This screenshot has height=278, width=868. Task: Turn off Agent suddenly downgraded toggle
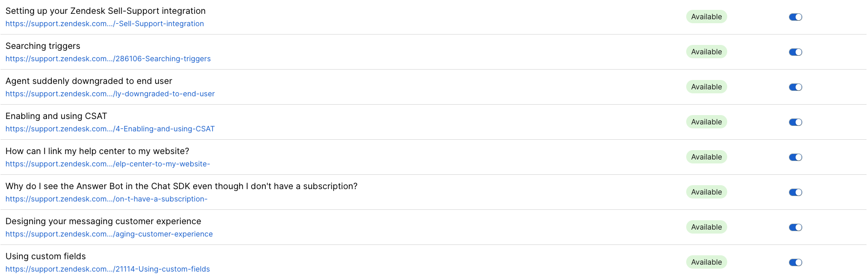pyautogui.click(x=795, y=87)
